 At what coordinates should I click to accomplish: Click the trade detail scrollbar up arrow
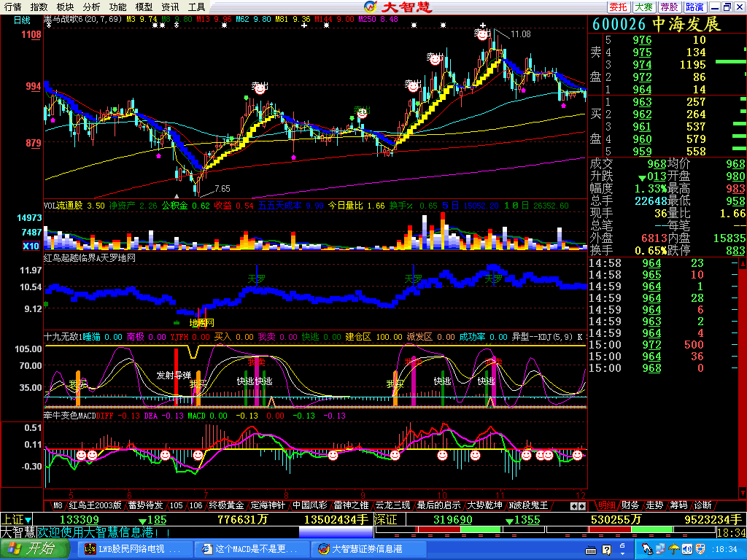(742, 262)
